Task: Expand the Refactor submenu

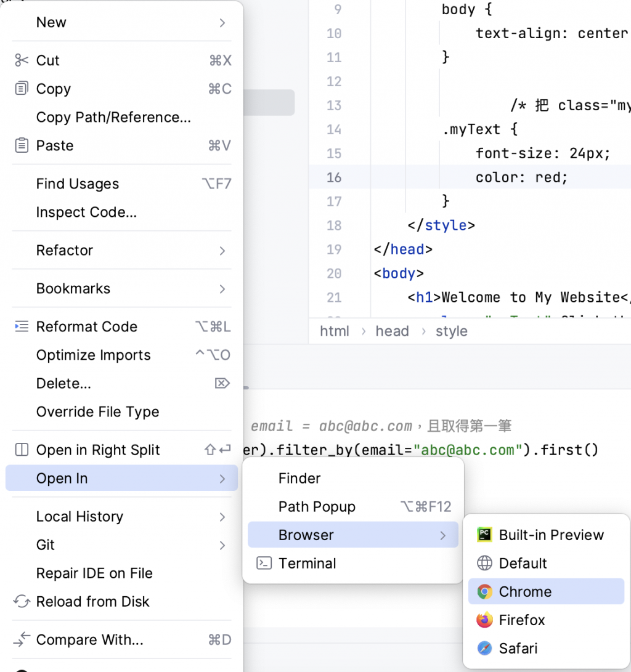Action: (222, 251)
